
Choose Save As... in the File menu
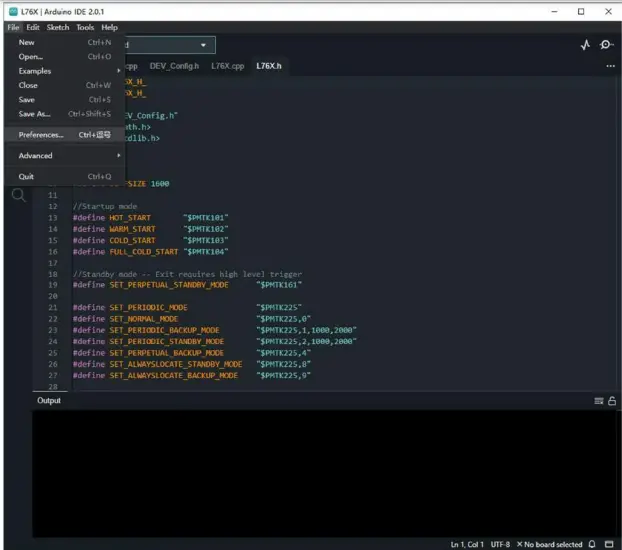point(34,113)
